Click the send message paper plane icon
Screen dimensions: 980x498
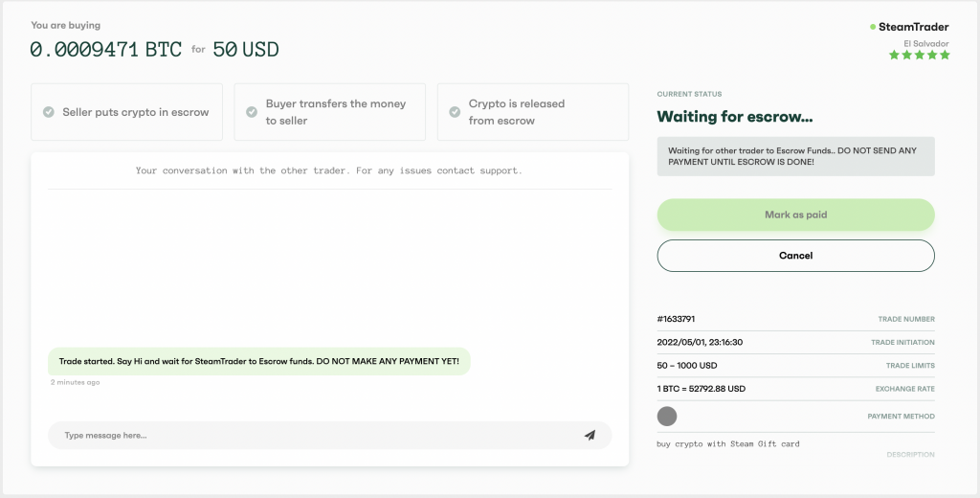point(590,435)
